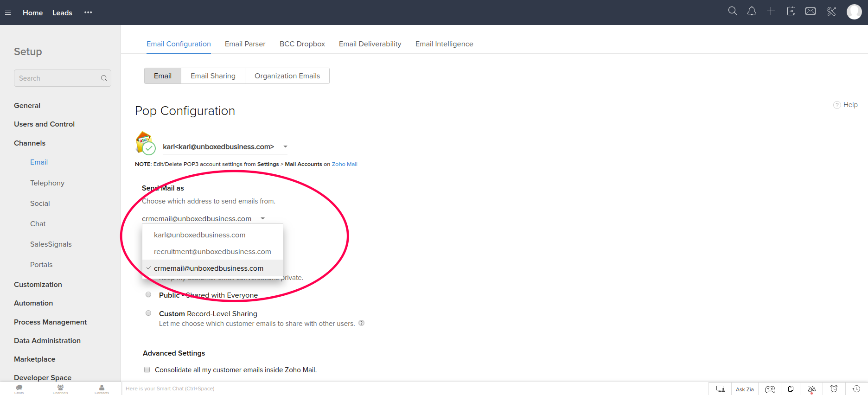Open the Zoho Mail link
Screen dimensions: 868x395
(x=345, y=164)
